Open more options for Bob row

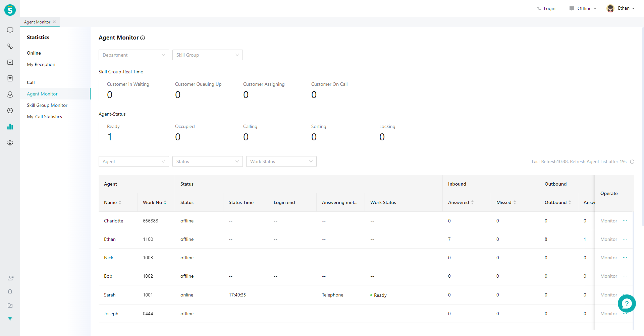click(625, 276)
